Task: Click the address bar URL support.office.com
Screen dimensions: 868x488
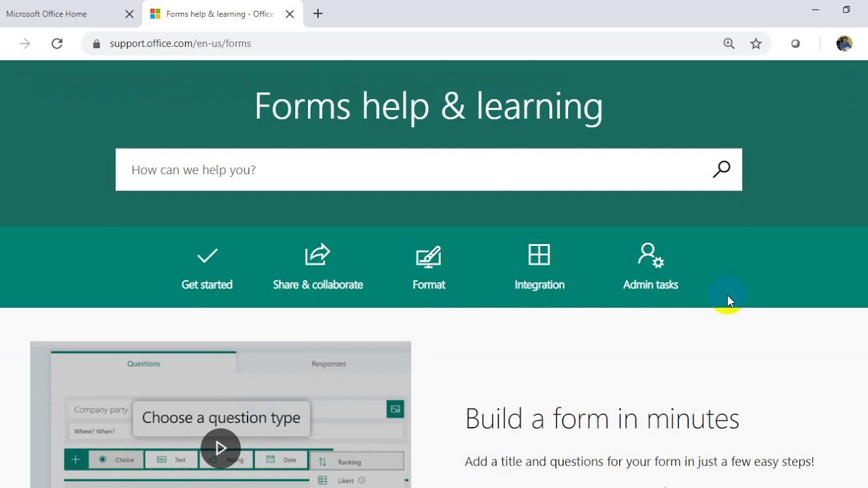Action: (180, 43)
